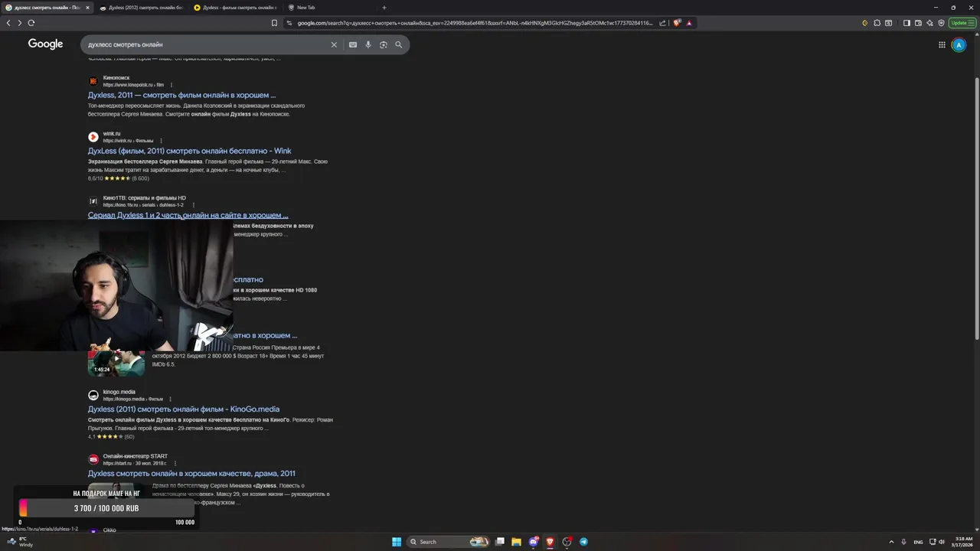
Task: Submit search with the magnifier icon
Action: [x=398, y=44]
